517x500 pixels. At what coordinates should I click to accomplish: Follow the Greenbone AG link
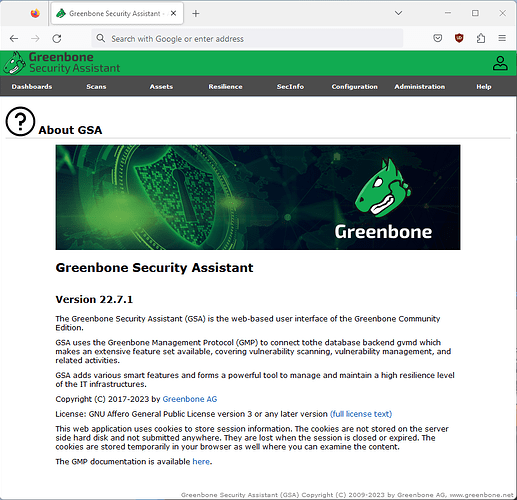[x=190, y=399]
